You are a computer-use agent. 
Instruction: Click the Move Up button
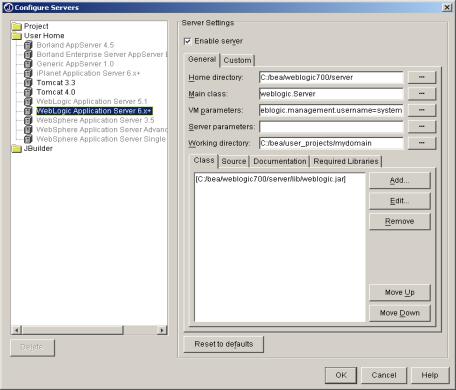(400, 292)
